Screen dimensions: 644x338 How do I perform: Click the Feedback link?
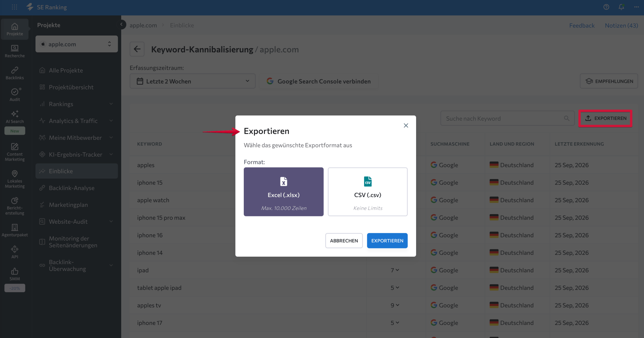(x=582, y=25)
